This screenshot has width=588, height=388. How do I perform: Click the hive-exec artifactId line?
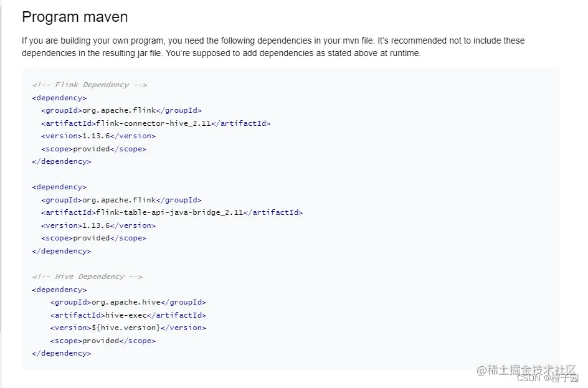[x=128, y=315]
